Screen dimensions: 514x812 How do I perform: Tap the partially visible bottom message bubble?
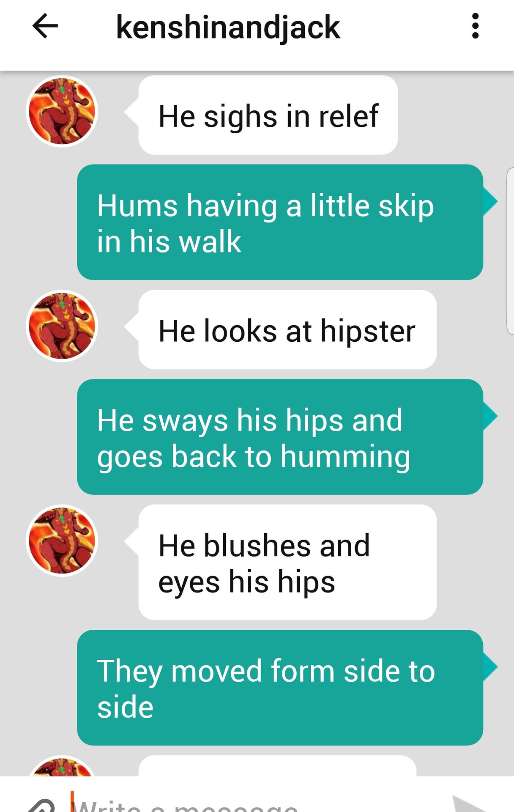tap(277, 766)
